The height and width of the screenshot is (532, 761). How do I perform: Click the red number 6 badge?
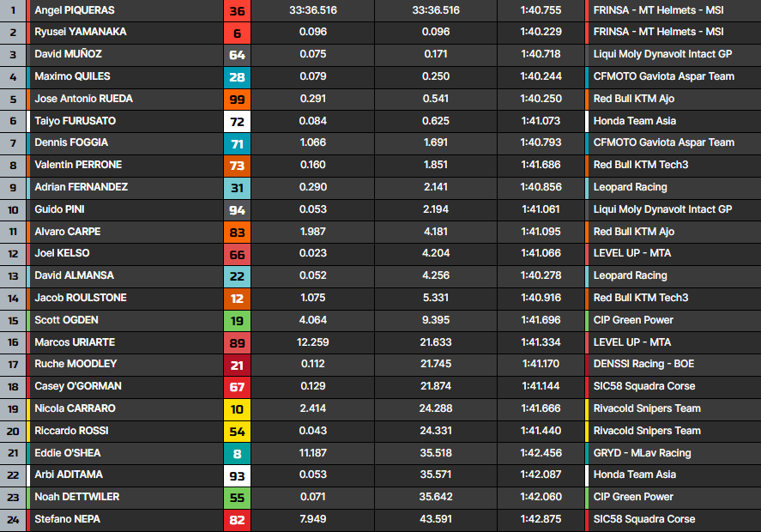(x=237, y=33)
